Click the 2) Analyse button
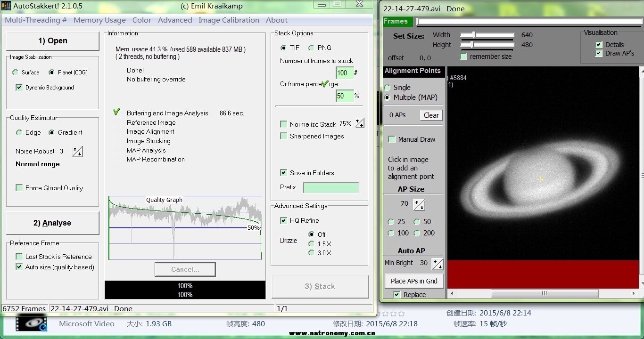Image resolution: width=644 pixels, height=339 pixels. (x=52, y=223)
